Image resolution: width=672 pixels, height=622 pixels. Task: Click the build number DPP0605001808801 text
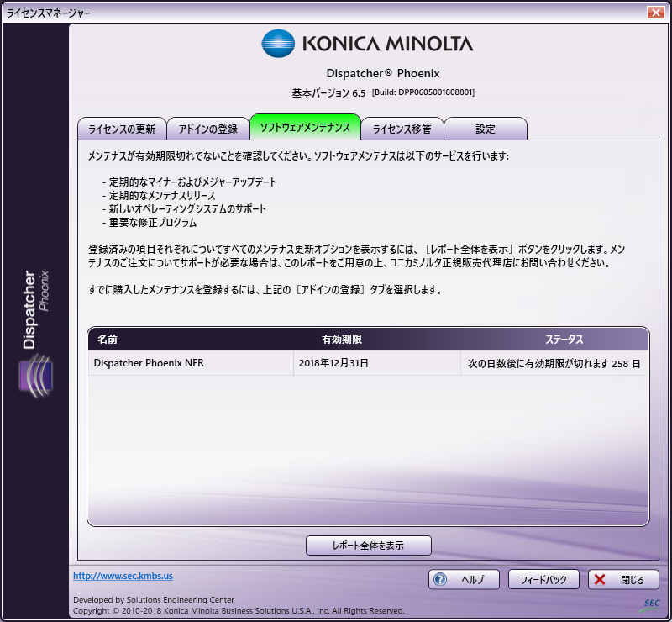(423, 92)
